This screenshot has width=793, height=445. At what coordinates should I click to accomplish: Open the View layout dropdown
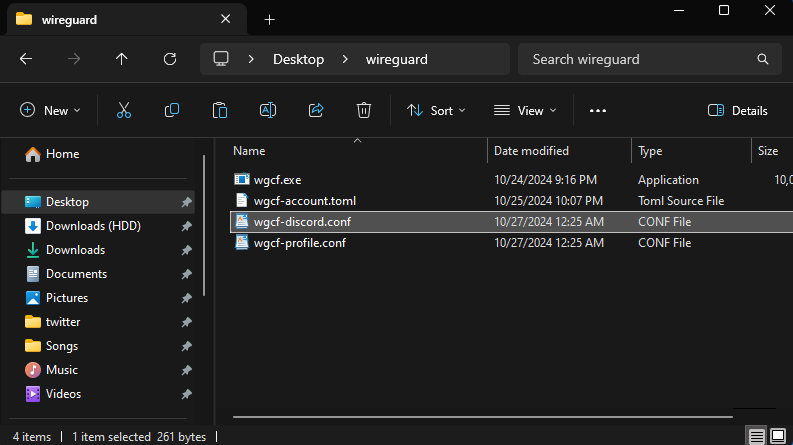tap(525, 111)
